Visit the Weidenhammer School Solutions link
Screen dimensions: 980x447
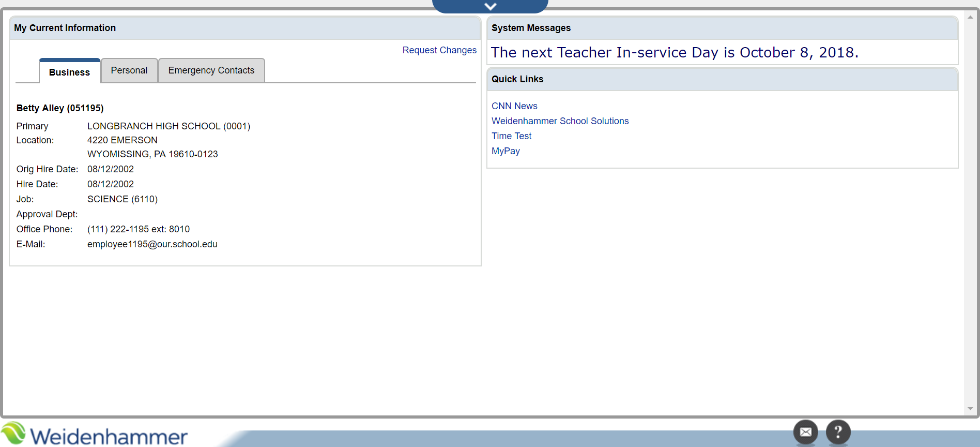pos(560,121)
